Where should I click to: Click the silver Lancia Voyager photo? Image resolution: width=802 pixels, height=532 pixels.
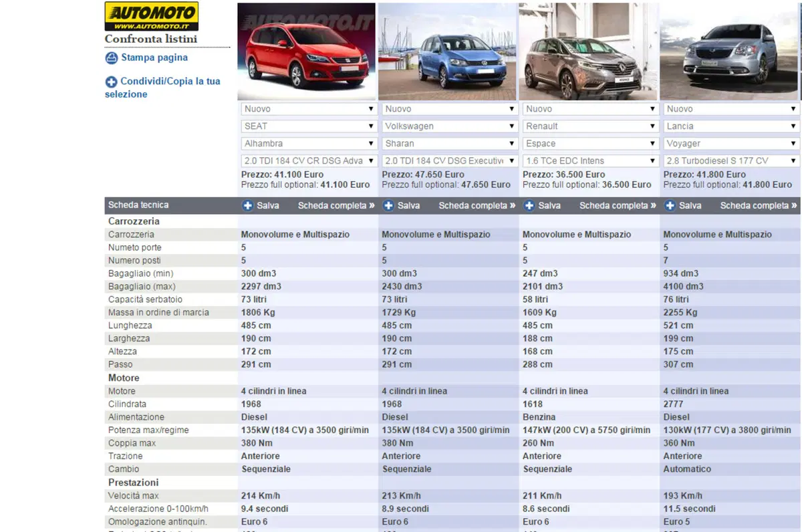[x=729, y=51]
